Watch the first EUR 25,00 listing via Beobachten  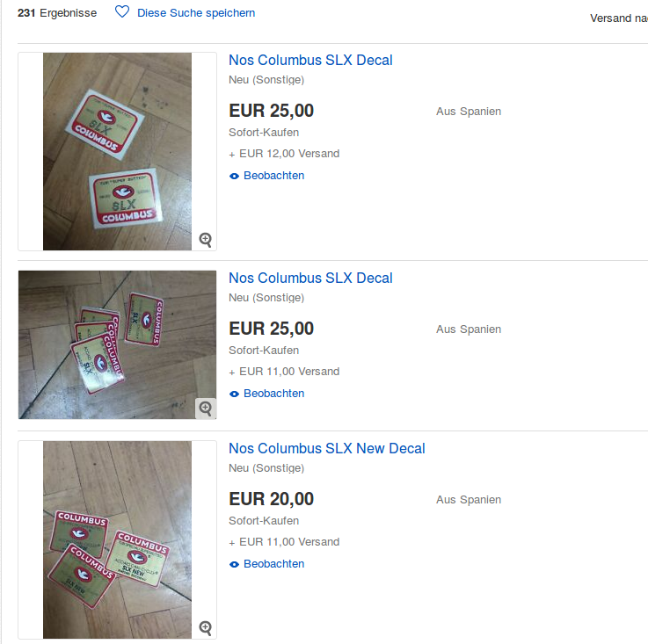273,176
